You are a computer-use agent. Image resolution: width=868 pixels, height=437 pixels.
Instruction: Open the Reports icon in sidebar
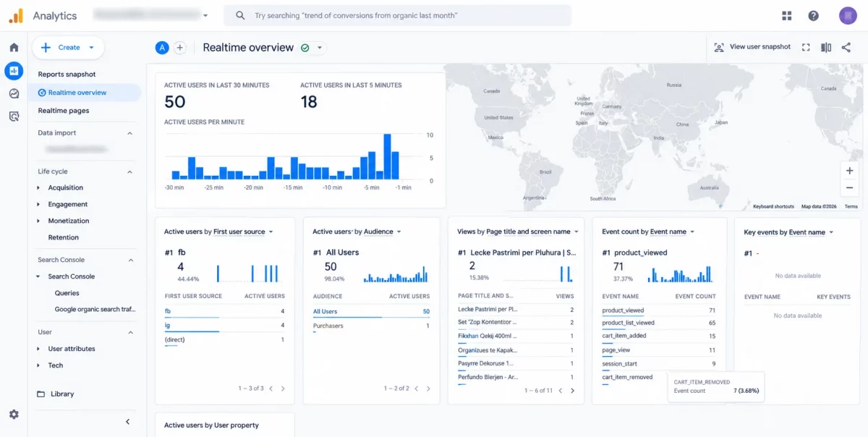[x=14, y=71]
